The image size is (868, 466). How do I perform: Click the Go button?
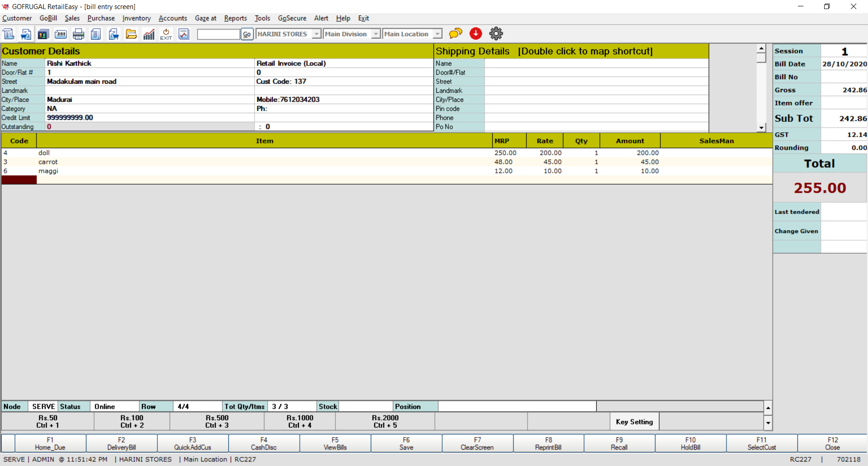pos(247,34)
